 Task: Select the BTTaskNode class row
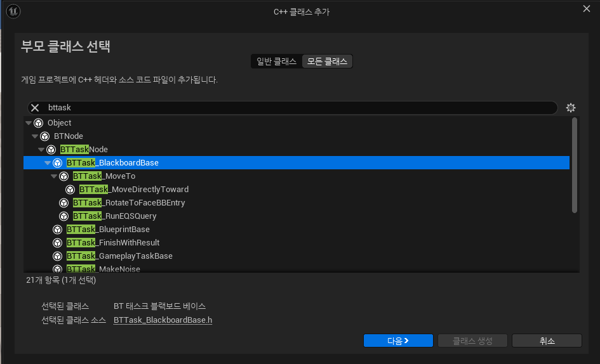[x=297, y=150]
